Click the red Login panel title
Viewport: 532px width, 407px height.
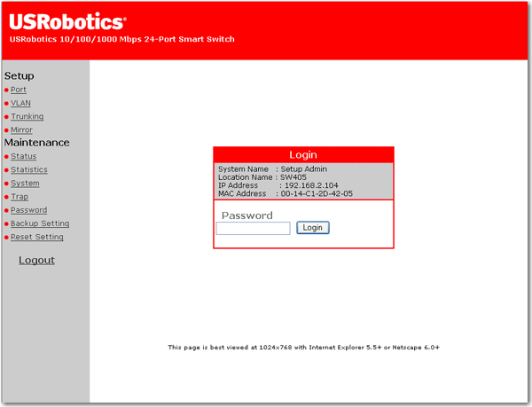pyautogui.click(x=303, y=155)
